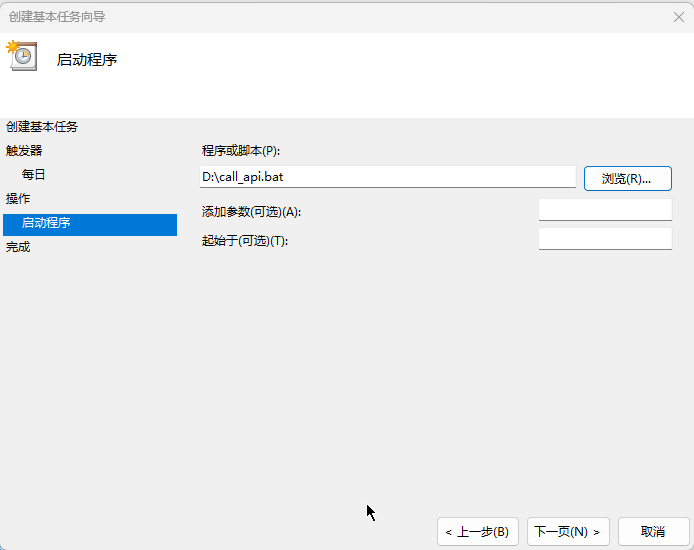Focus the 程序或脚本 path field

388,177
